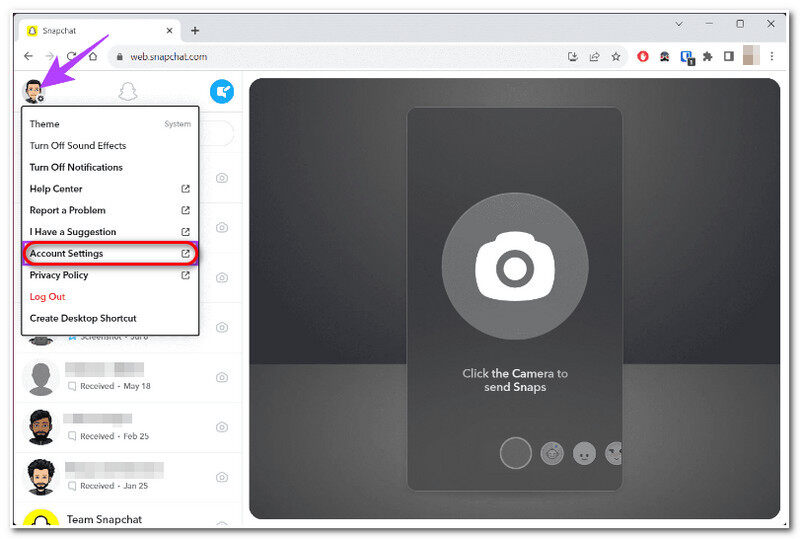Select the smiley face lens in the middle
800x539 pixels.
click(584, 453)
